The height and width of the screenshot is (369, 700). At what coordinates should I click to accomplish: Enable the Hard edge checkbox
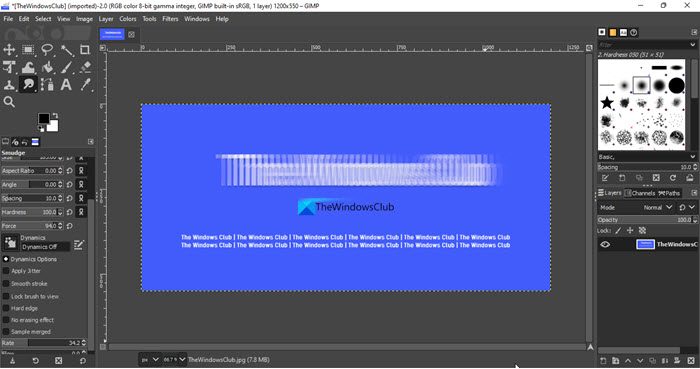coord(6,308)
